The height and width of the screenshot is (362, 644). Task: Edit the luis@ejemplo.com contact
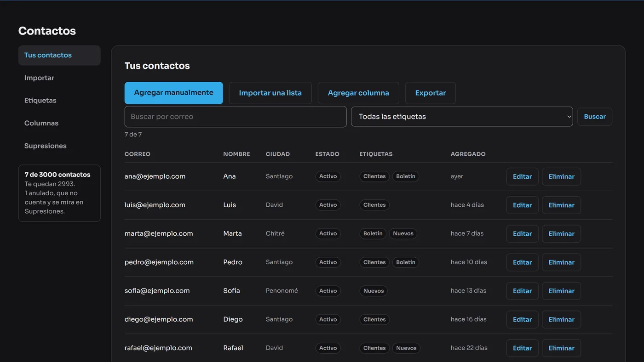coord(522,205)
